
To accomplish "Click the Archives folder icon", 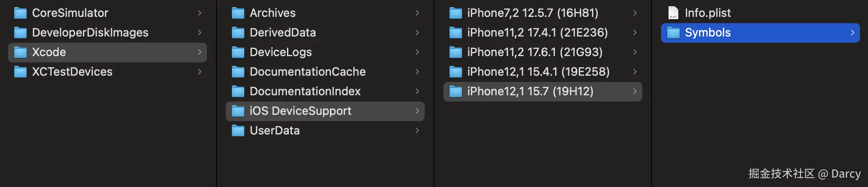I will pos(238,13).
